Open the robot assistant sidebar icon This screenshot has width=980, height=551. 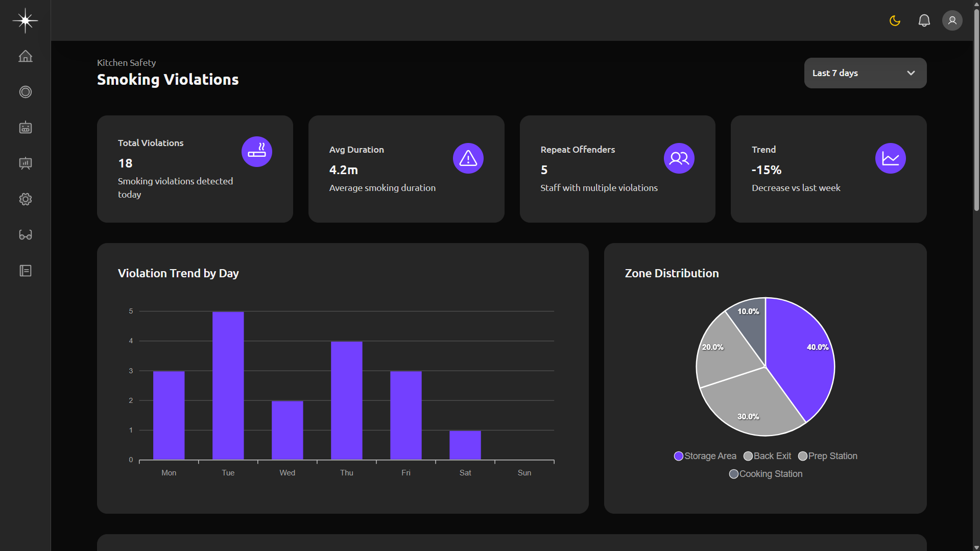click(x=25, y=128)
